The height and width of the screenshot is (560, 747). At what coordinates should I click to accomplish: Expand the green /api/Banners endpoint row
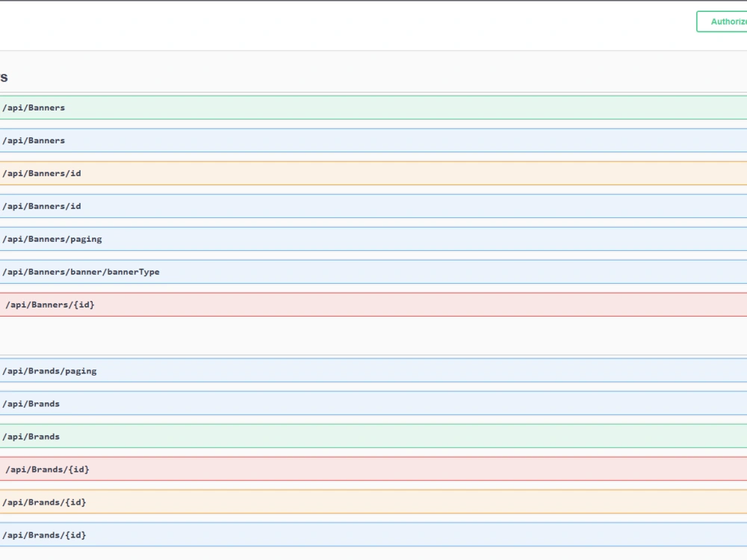(x=373, y=108)
